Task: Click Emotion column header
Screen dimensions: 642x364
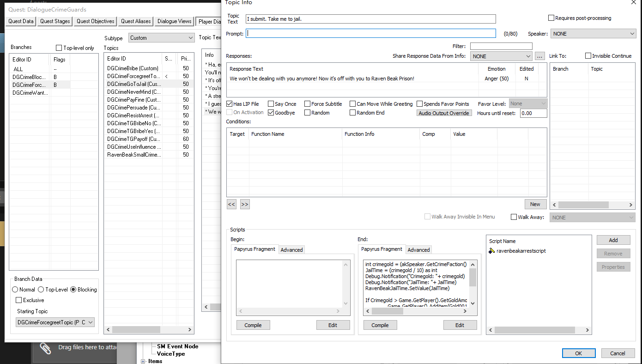Action: (x=497, y=69)
